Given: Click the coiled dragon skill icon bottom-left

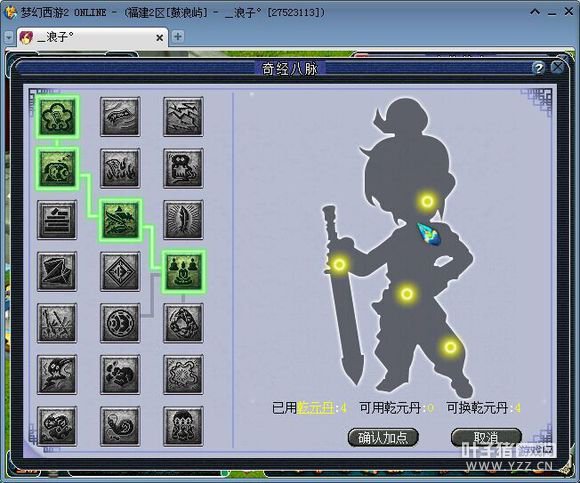Looking at the screenshot, I should [x=57, y=426].
